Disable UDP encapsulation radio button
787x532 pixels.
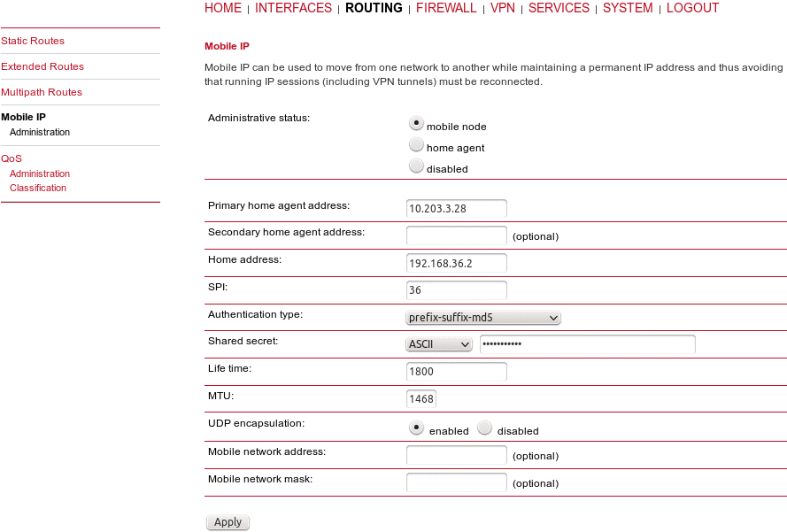(484, 428)
